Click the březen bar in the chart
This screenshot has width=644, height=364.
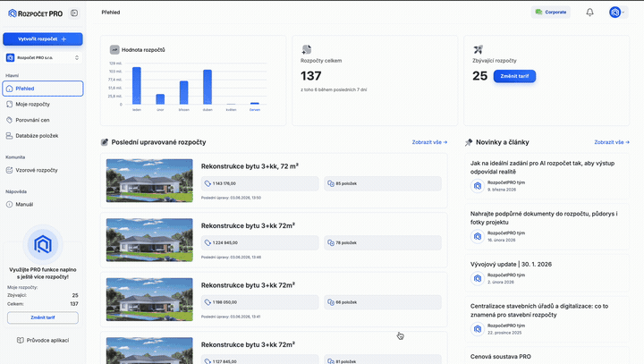tap(184, 92)
